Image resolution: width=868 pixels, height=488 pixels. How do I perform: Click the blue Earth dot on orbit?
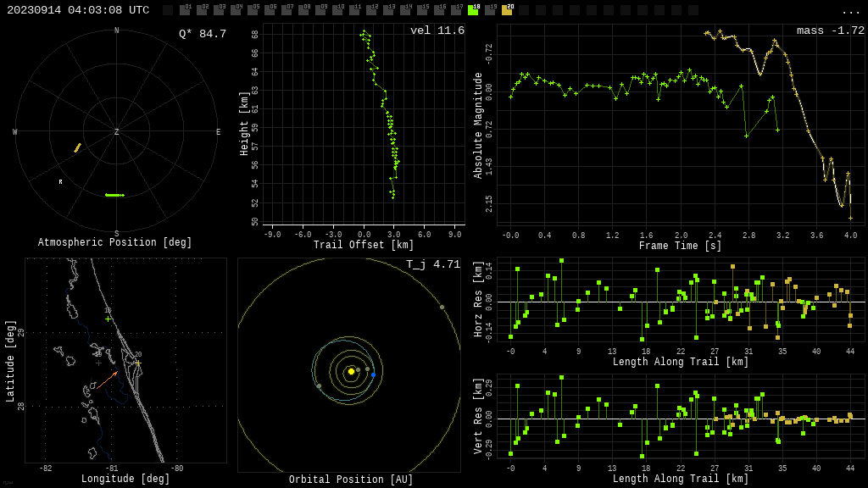coord(374,375)
